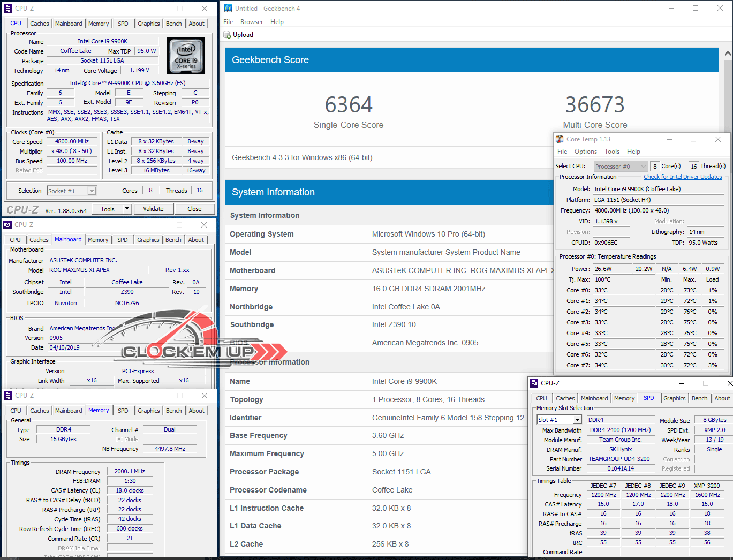Select the Bench tab in SPD window

point(699,398)
